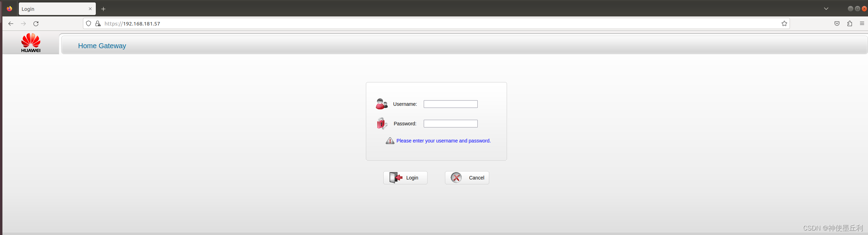Viewport: 868px width, 235px height.
Task: Click the Password label
Action: tap(405, 124)
